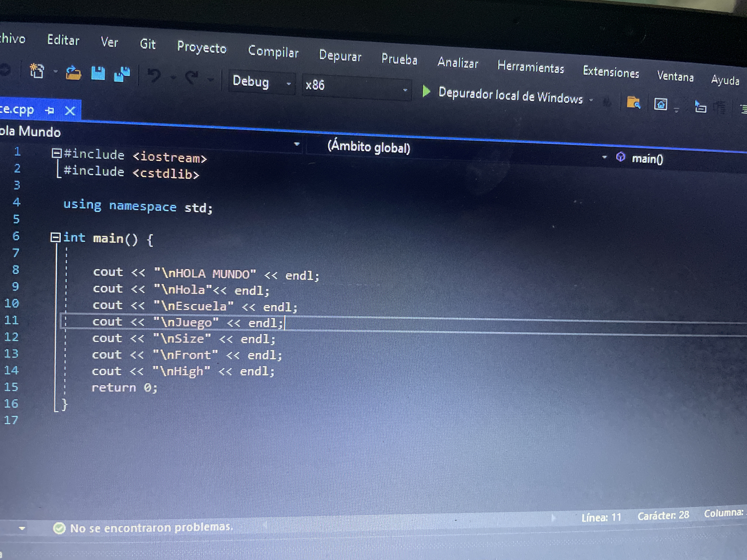Viewport: 747px width, 560px height.
Task: Click the Save All icon
Action: pyautogui.click(x=122, y=75)
